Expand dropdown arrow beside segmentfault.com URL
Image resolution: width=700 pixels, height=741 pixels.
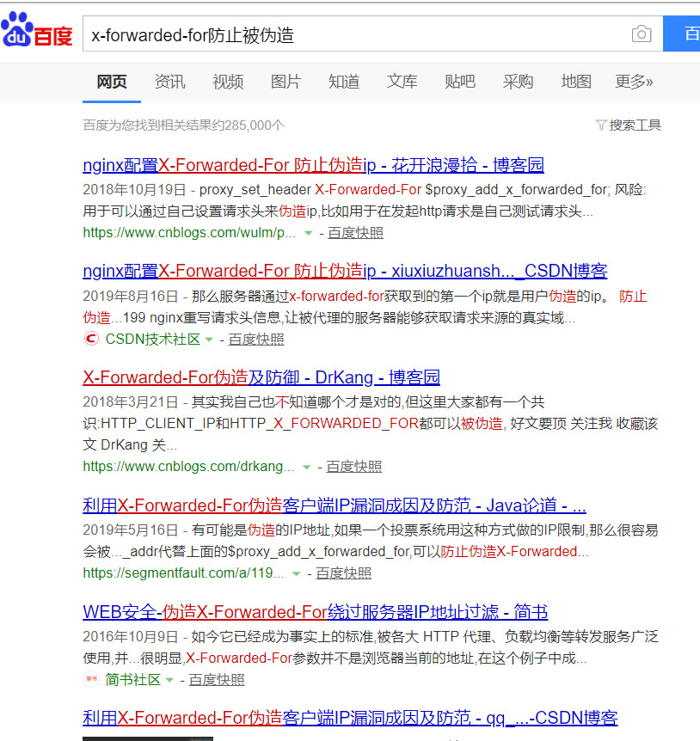[x=297, y=573]
